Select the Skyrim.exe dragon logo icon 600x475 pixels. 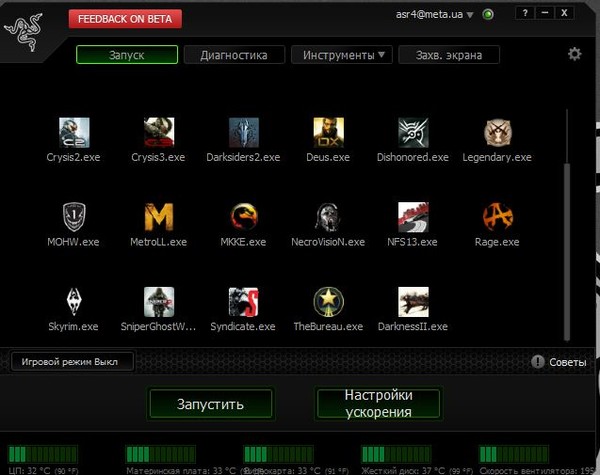74,302
